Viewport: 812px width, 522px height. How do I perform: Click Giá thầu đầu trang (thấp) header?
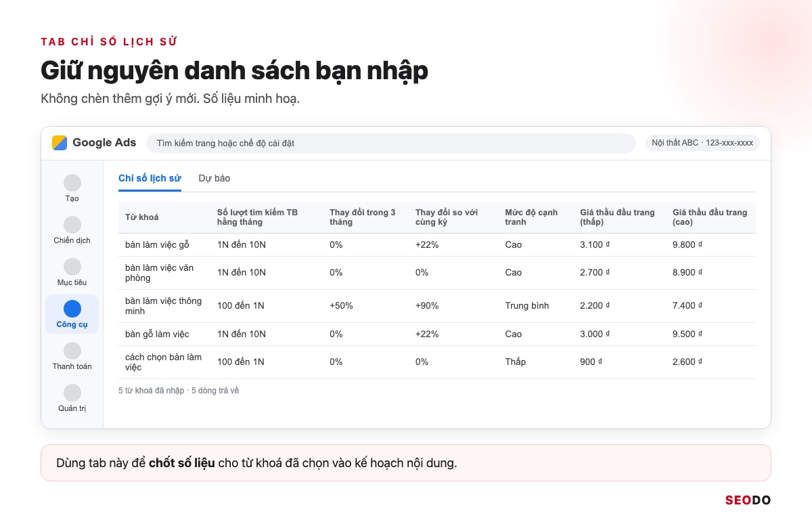pyautogui.click(x=617, y=217)
